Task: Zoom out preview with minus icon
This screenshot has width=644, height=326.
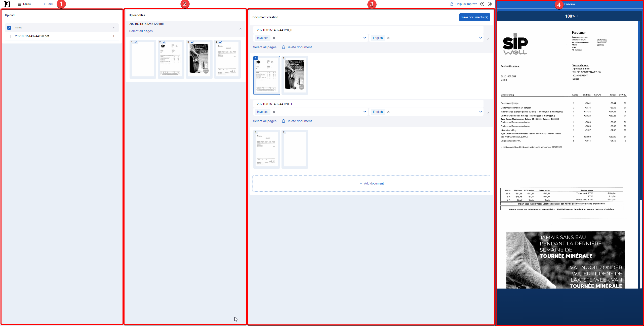Action: pyautogui.click(x=561, y=16)
